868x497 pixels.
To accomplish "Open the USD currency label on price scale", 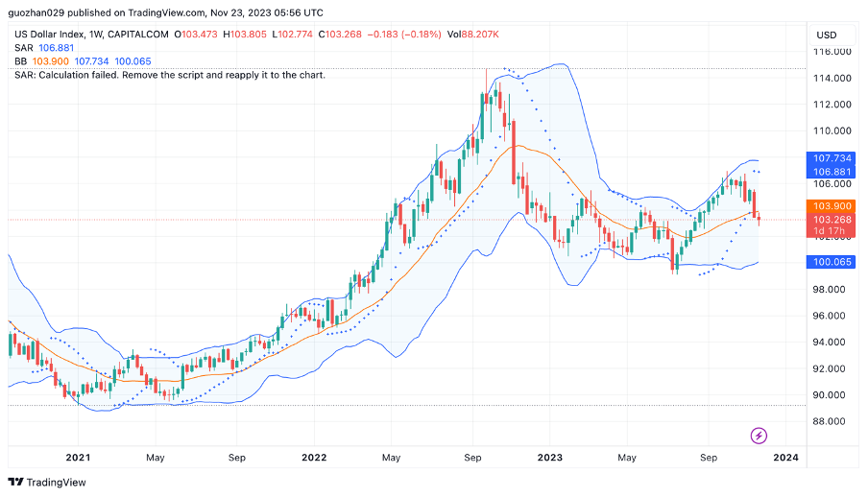I will (x=826, y=35).
